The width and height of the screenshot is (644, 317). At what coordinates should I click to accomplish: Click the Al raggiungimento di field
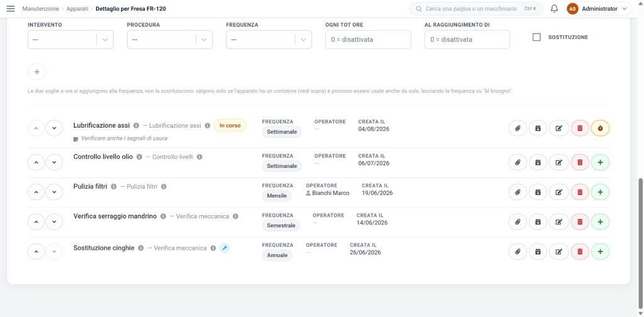click(467, 40)
